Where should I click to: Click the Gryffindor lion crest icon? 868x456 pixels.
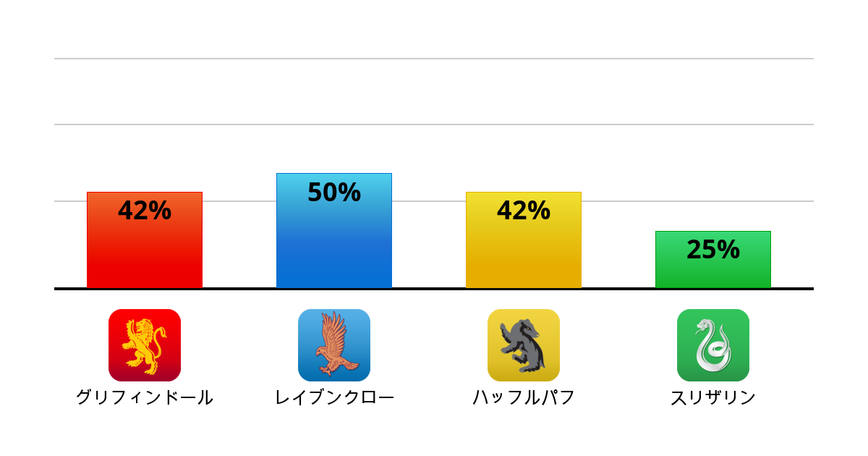coord(145,345)
